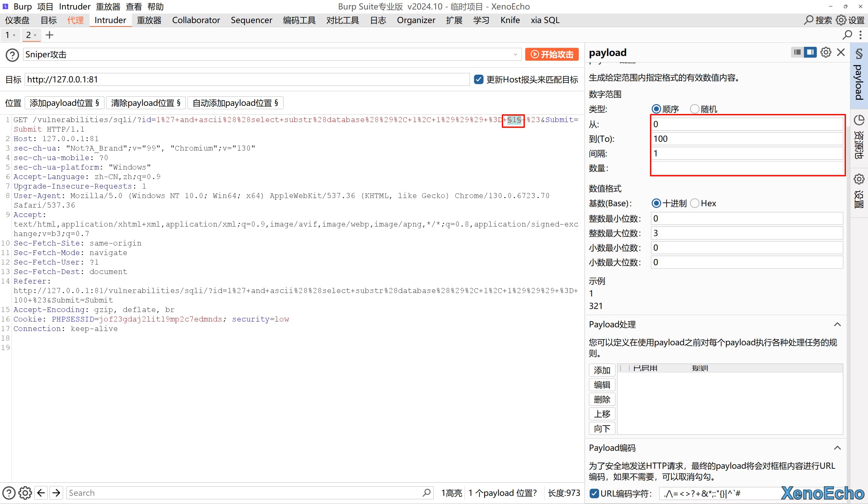Select Hex number base radio button
Screen dimensions: 868x504
tap(694, 203)
